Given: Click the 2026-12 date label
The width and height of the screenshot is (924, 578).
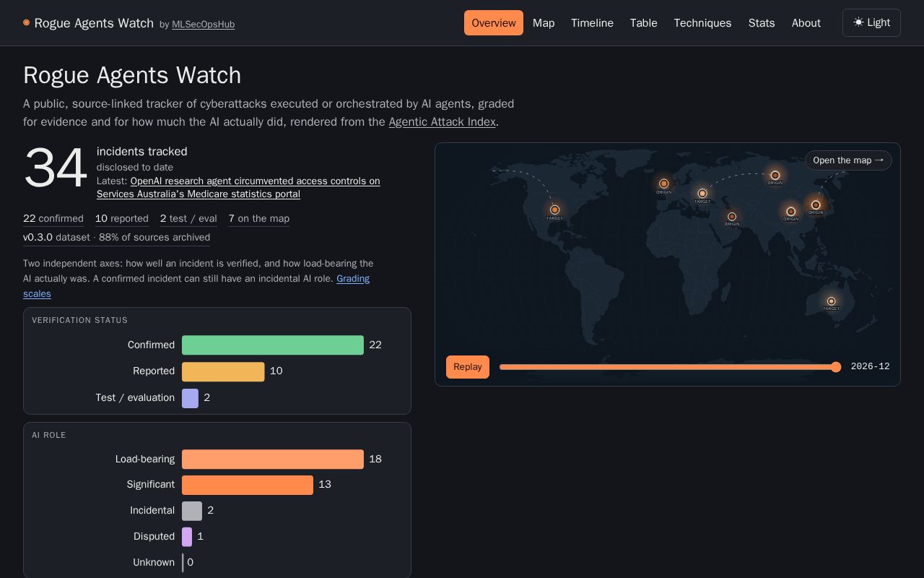Looking at the screenshot, I should (871, 367).
